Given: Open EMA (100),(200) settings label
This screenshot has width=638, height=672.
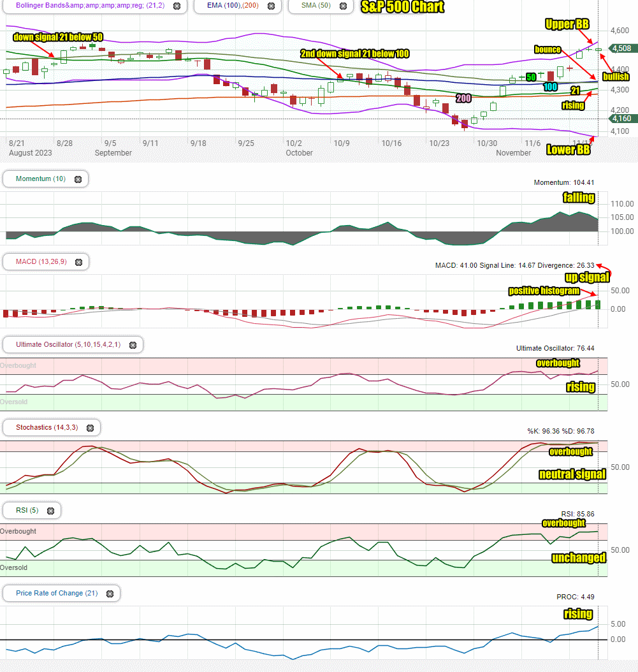Looking at the screenshot, I should (x=233, y=6).
